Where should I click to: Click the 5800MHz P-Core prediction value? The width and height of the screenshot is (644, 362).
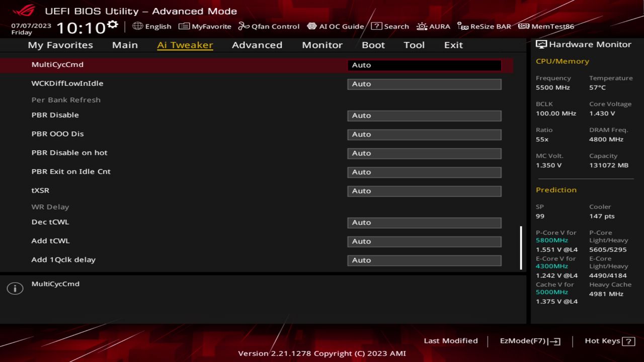point(552,240)
